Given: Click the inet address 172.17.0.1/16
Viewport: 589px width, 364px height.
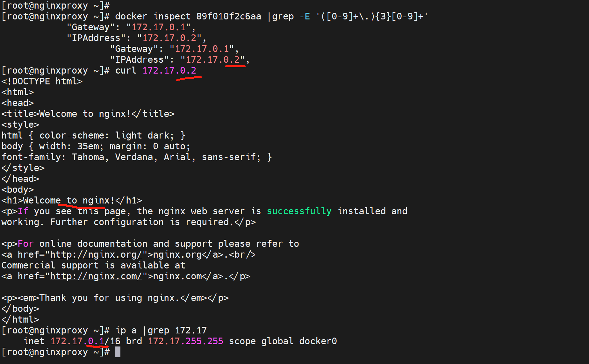Looking at the screenshot, I should (x=85, y=341).
